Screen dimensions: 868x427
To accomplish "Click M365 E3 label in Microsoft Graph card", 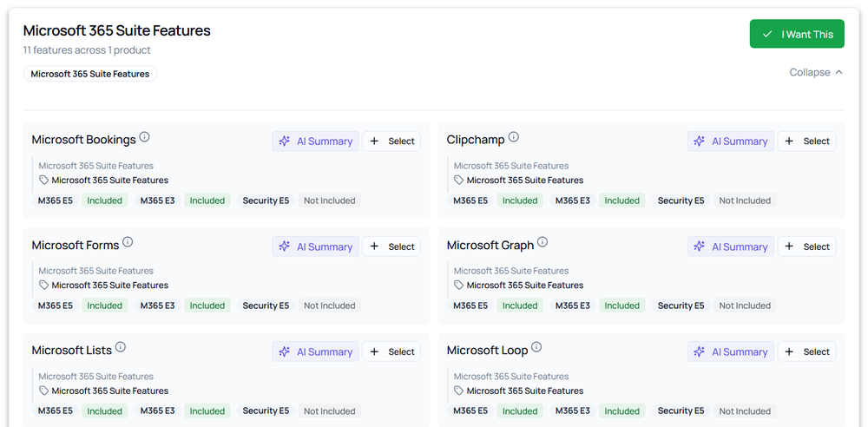I will point(572,305).
